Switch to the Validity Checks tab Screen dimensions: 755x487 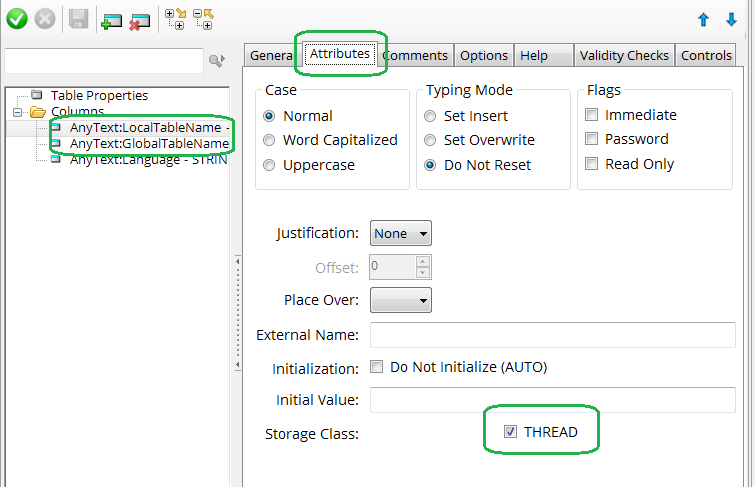[624, 56]
